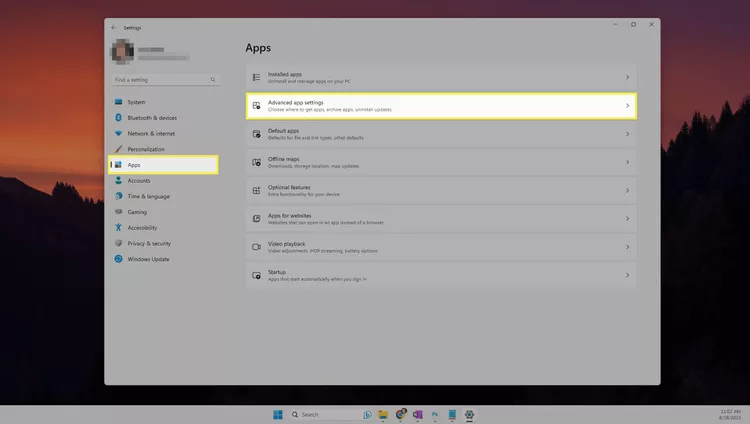Click the Find a setting search field
Image resolution: width=750 pixels, height=424 pixels.
(165, 80)
